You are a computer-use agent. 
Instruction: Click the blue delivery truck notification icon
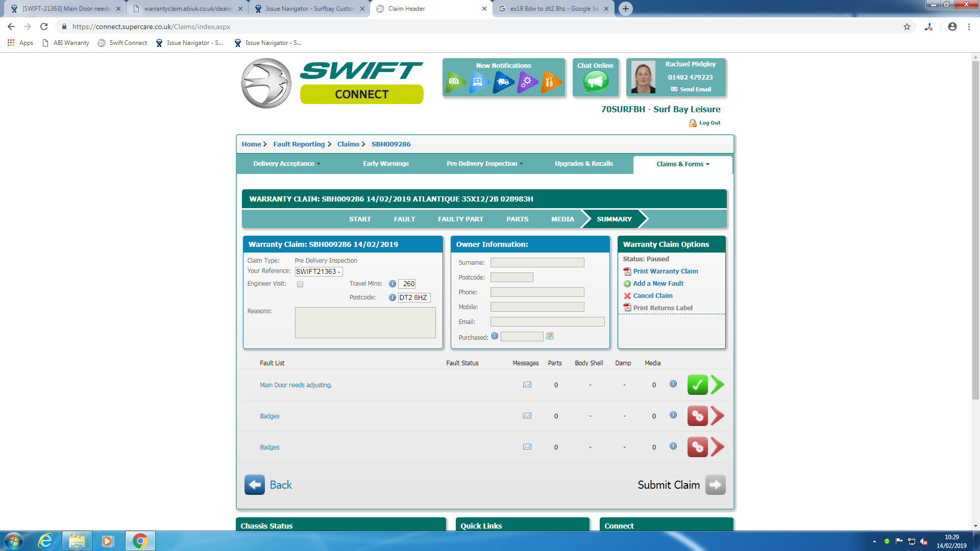coord(503,82)
